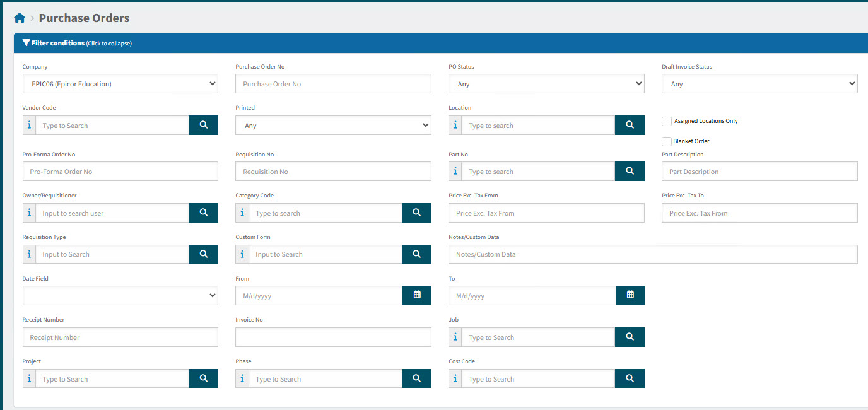The image size is (868, 410).
Task: Click the Home icon in breadcrumb
Action: tap(20, 18)
